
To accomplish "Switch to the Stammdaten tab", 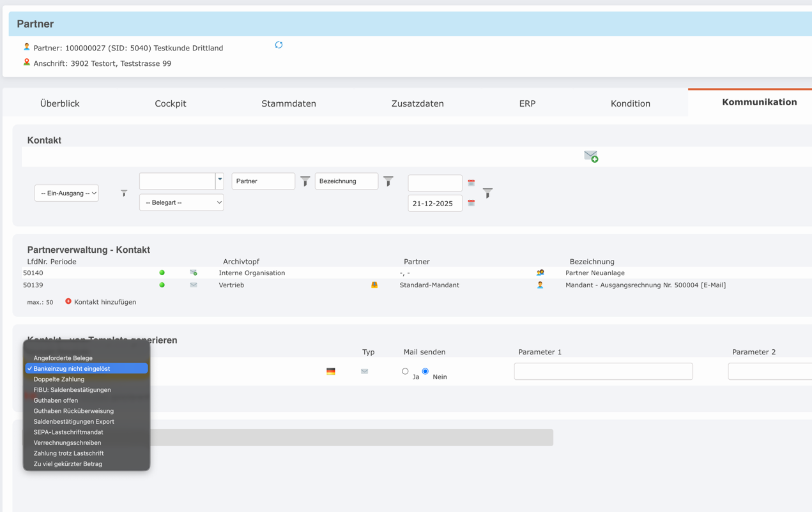I will [x=288, y=103].
